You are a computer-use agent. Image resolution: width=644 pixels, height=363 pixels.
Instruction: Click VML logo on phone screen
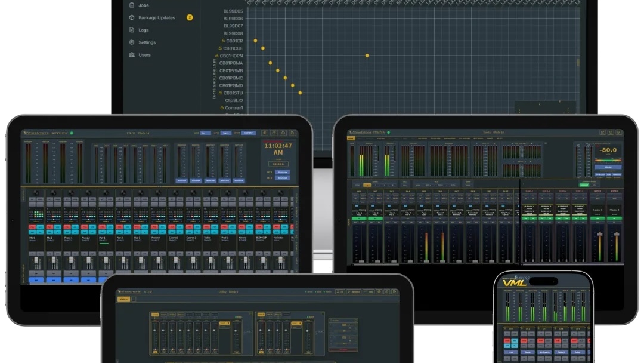[515, 283]
